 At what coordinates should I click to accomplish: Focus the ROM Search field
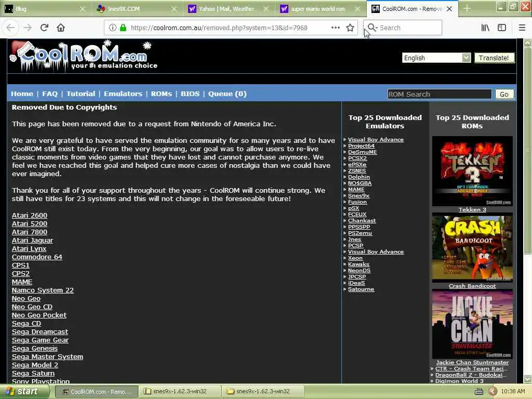click(x=440, y=95)
